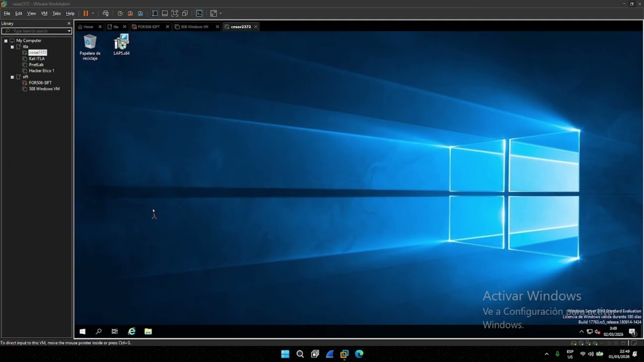Click the ESP US language indicator
The width and height of the screenshot is (644, 362).
point(570,354)
